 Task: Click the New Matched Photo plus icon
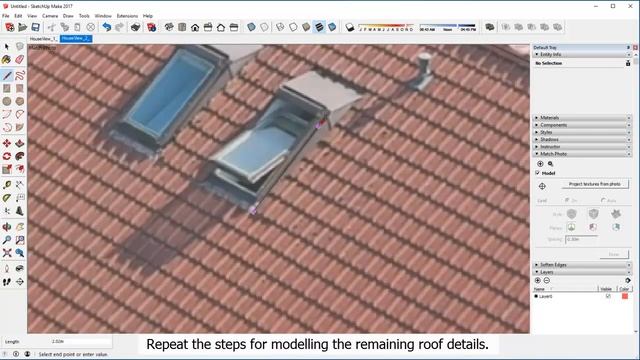click(x=540, y=164)
